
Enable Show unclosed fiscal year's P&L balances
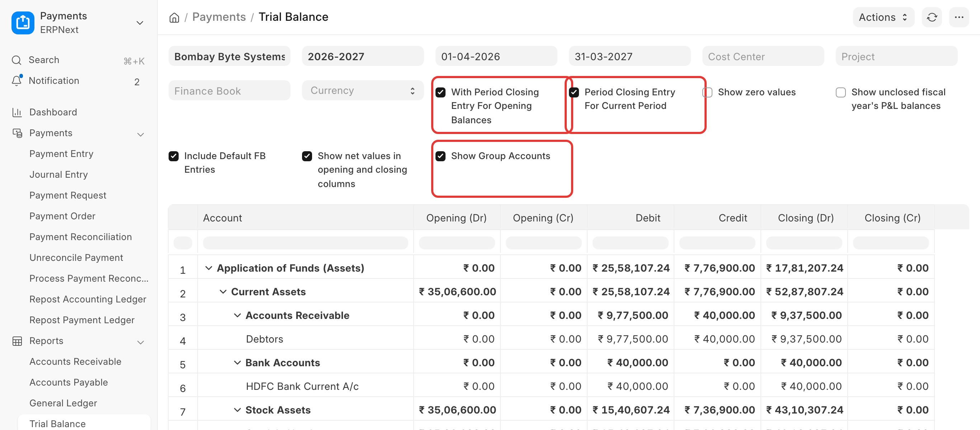click(841, 92)
